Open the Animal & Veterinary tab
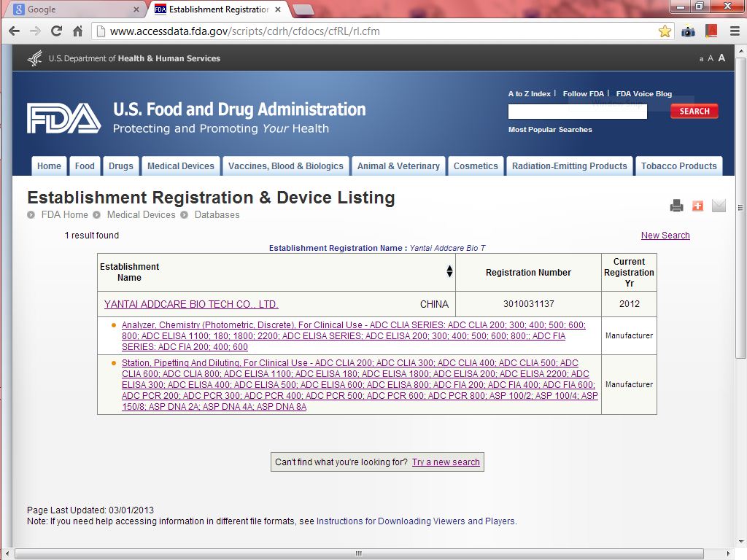 399,166
